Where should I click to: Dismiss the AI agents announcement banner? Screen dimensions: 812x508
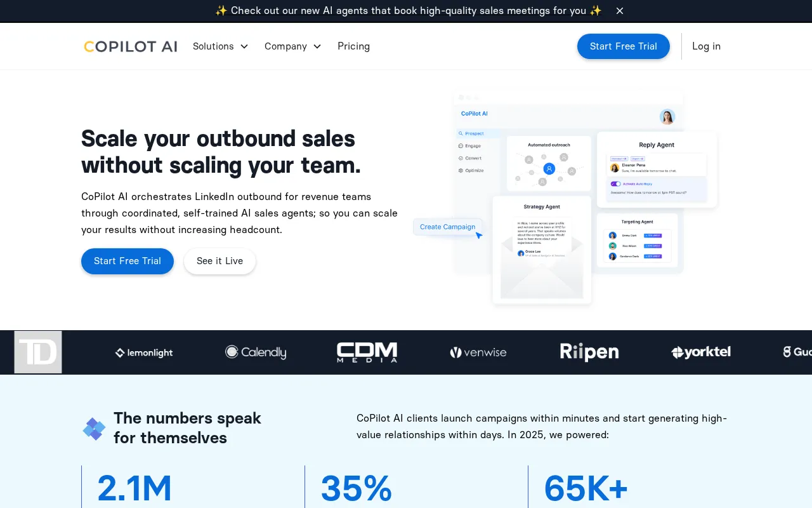point(620,11)
